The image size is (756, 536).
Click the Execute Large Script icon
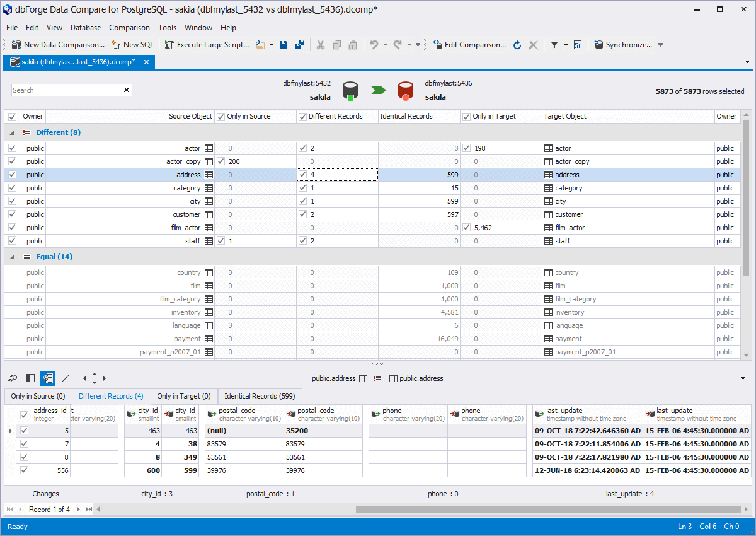pos(169,45)
